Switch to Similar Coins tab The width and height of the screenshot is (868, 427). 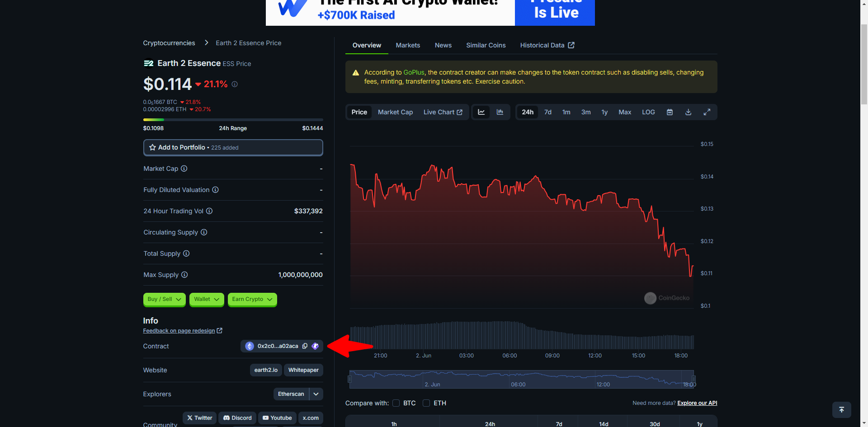(486, 45)
